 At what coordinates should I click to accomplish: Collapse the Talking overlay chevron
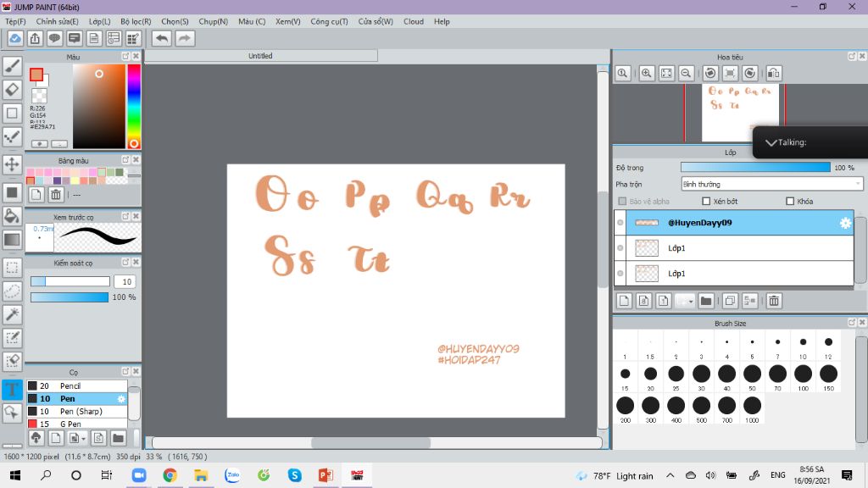click(x=771, y=142)
